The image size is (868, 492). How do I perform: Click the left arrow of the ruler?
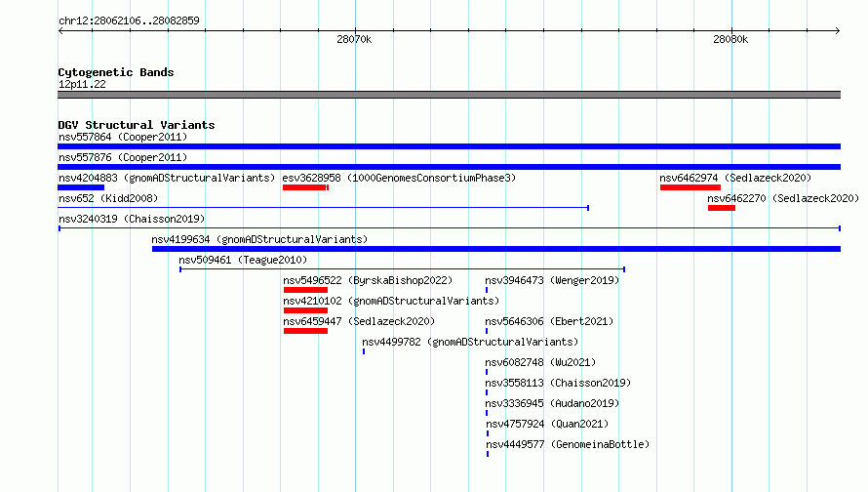[x=60, y=31]
